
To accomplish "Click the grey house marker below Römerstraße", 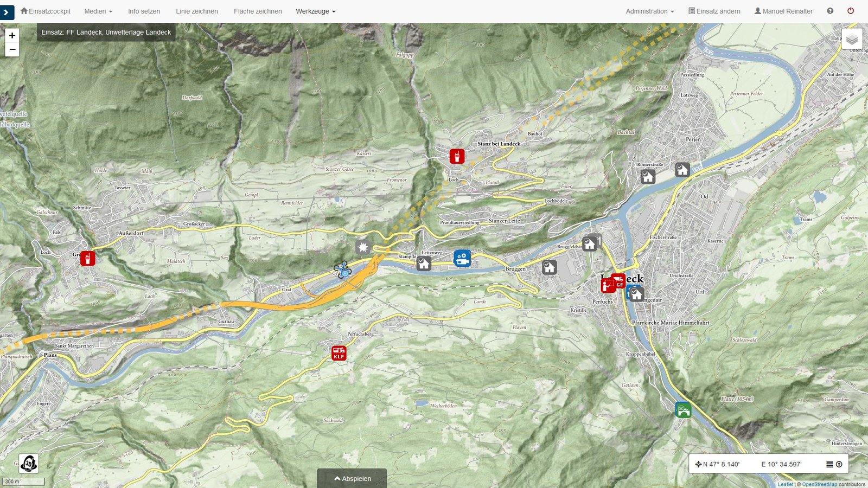I will click(648, 177).
